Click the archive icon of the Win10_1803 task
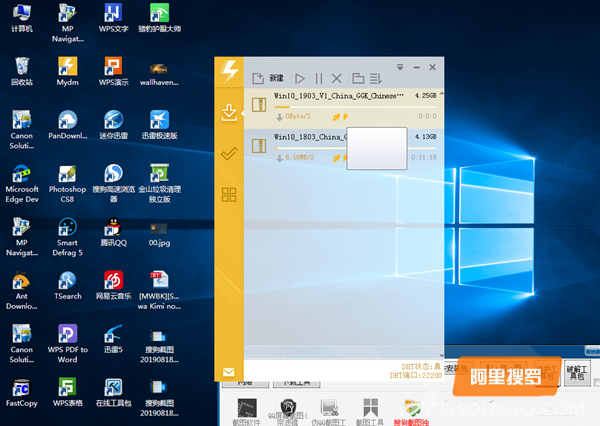 (x=259, y=146)
